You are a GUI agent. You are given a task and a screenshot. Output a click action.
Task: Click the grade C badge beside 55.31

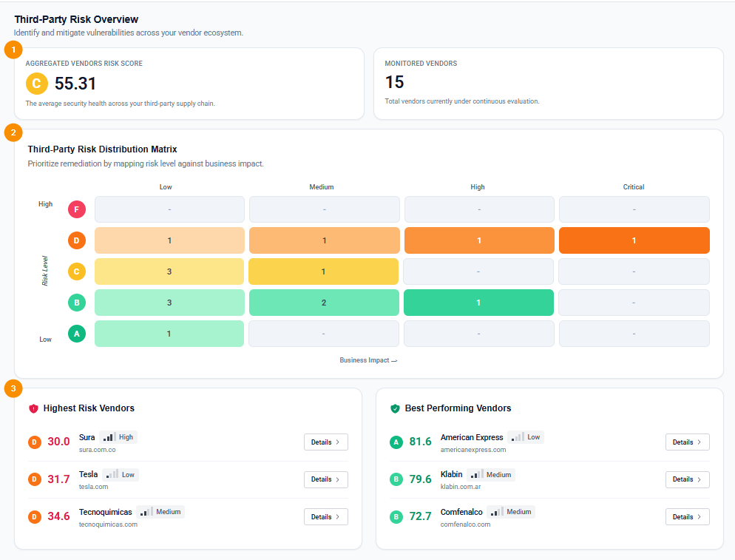coord(36,84)
